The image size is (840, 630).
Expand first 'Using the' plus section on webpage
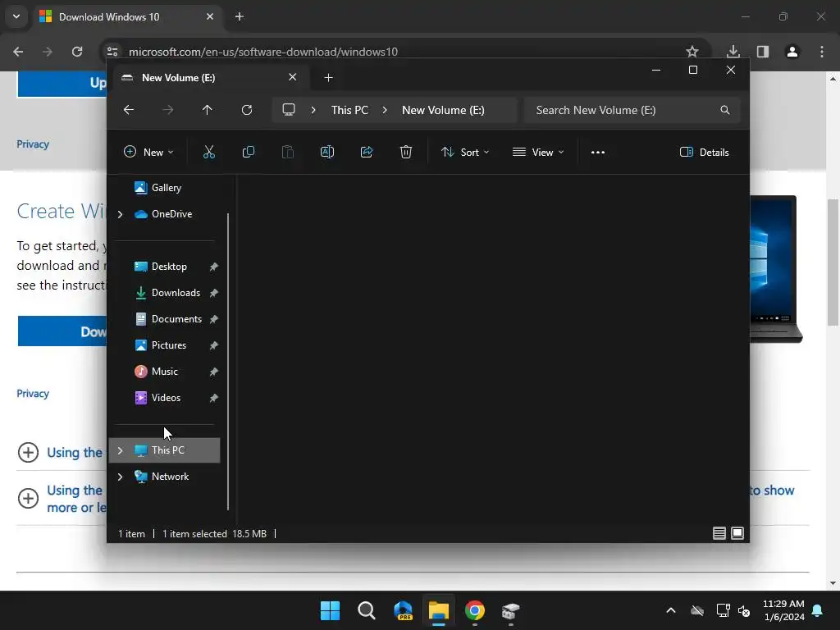(28, 452)
